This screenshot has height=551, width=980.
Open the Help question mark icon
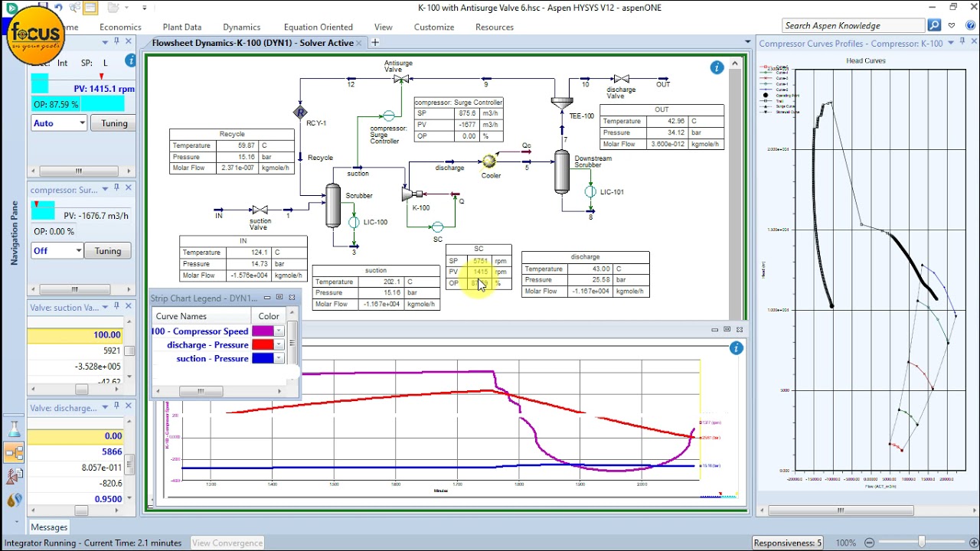(x=969, y=25)
